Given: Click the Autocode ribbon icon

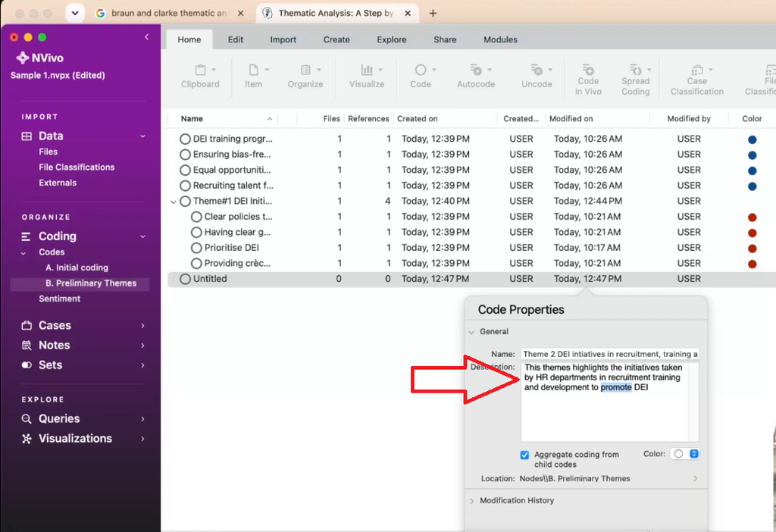Looking at the screenshot, I should (476, 70).
